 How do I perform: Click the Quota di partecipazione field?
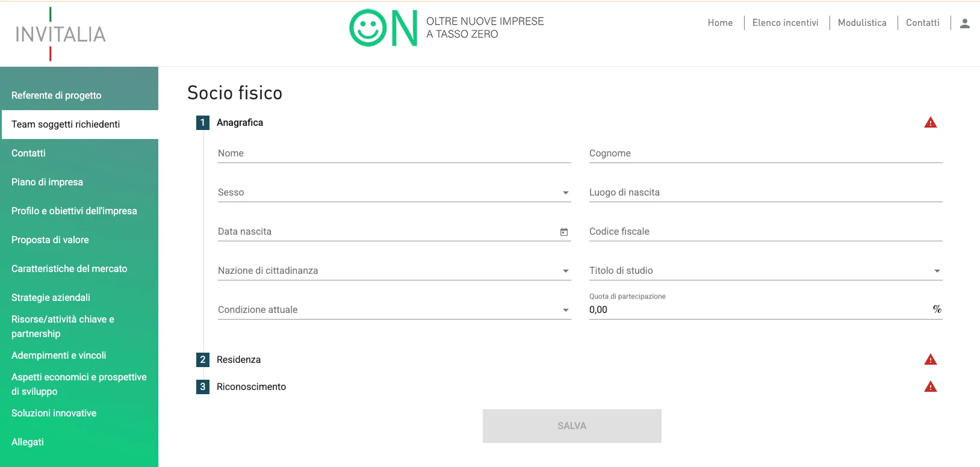click(758, 310)
